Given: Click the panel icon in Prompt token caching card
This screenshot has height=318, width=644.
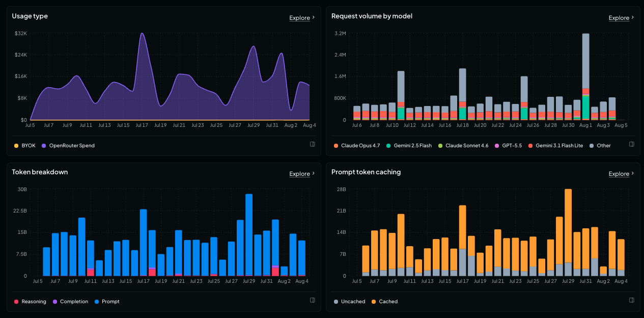Looking at the screenshot, I should pyautogui.click(x=632, y=300).
